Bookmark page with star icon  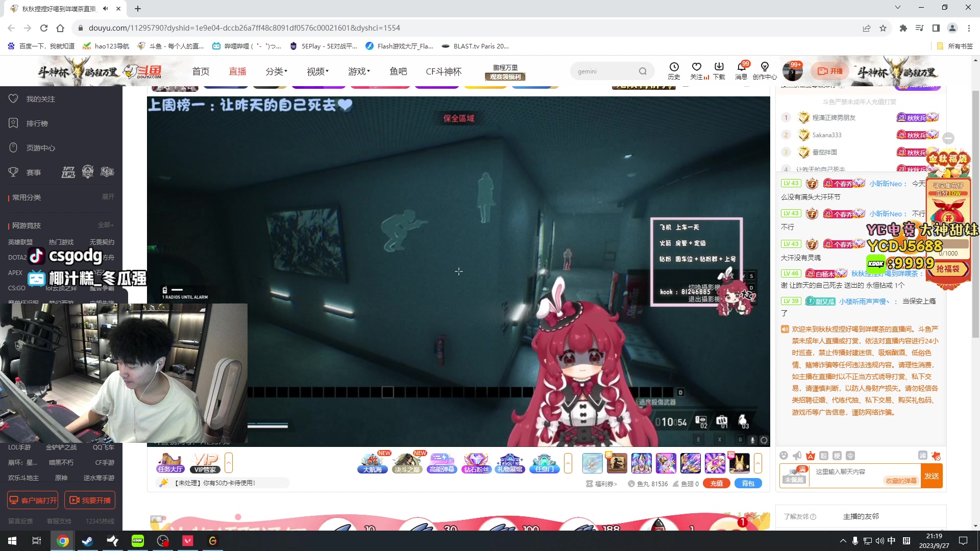tap(883, 28)
